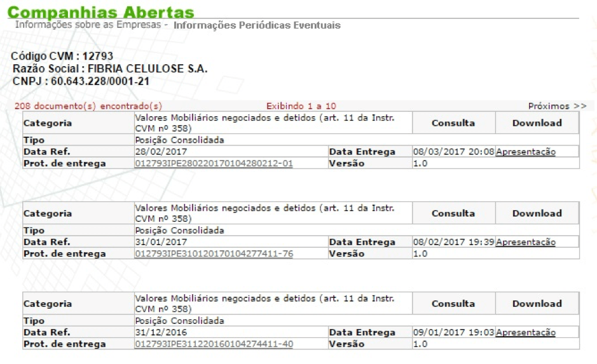597x364 pixels.
Task: Click the 208 documento(s) encontrado(s) text
Action: click(x=88, y=106)
